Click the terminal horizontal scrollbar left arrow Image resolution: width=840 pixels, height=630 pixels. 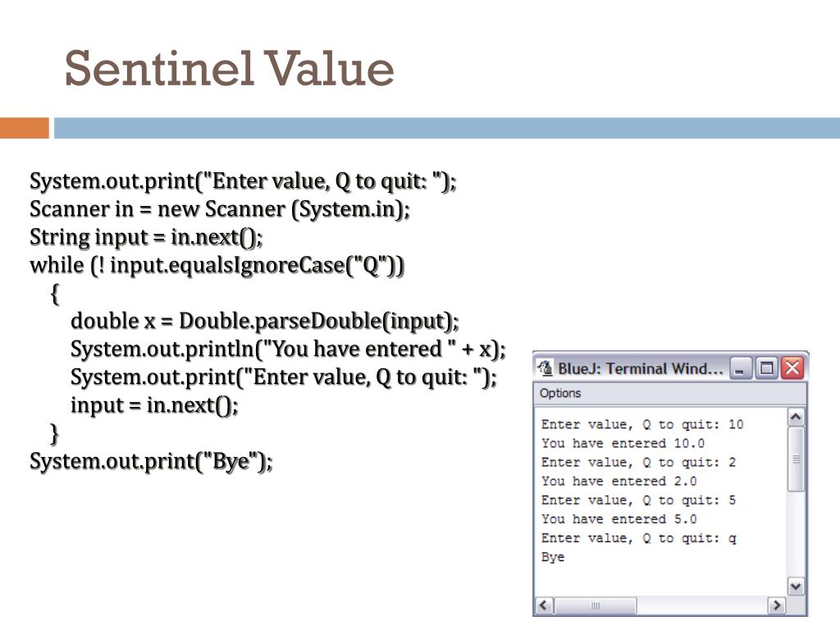pyautogui.click(x=544, y=605)
